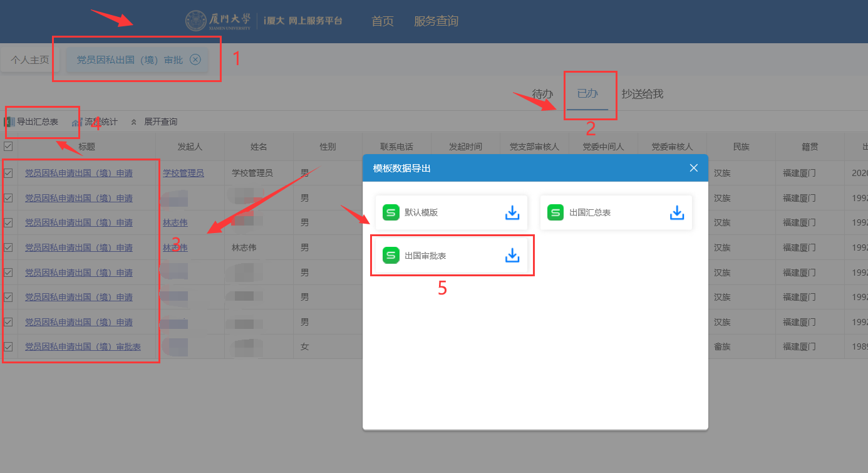Close the 党员因私出国（境）审批 tab
This screenshot has height=473, width=868.
195,60
